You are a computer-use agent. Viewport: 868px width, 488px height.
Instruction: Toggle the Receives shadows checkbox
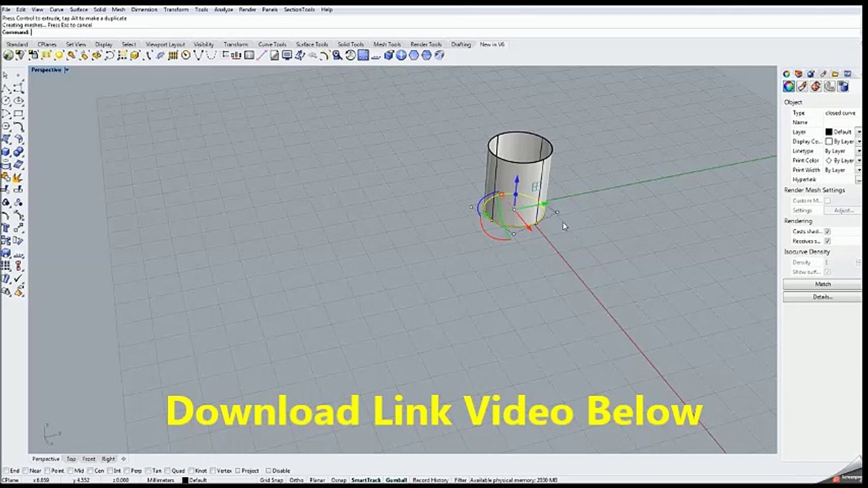(x=827, y=241)
